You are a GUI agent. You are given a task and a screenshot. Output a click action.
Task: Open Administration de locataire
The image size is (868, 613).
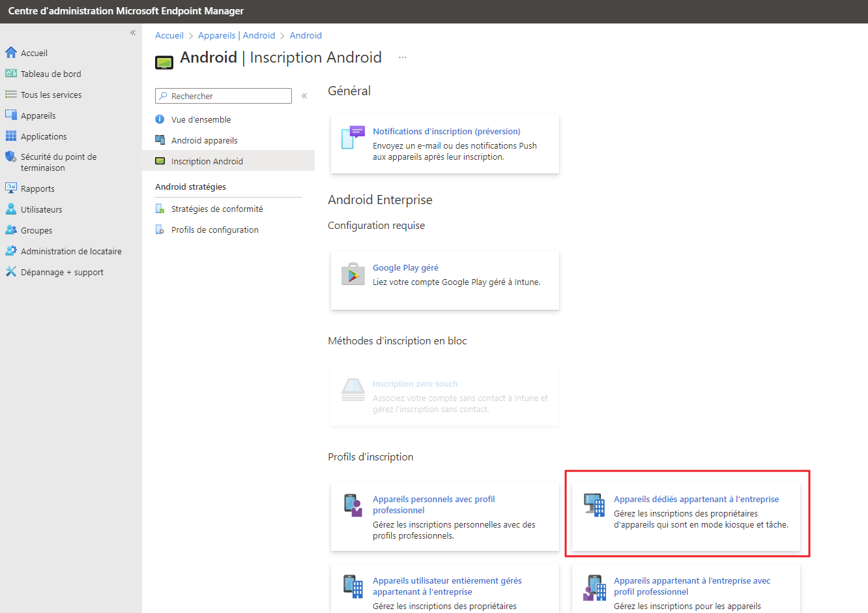coord(71,251)
